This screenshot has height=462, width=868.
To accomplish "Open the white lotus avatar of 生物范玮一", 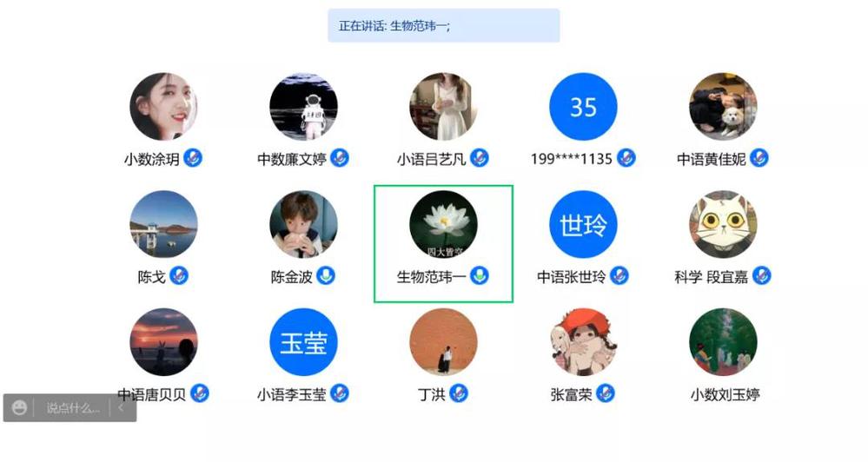I will point(443,224).
